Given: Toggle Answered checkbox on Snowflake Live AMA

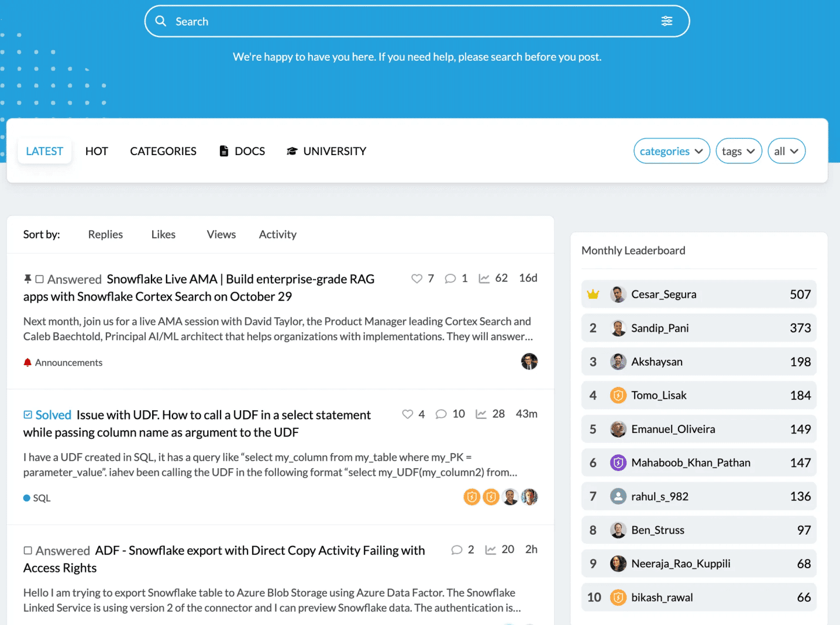Looking at the screenshot, I should (39, 279).
